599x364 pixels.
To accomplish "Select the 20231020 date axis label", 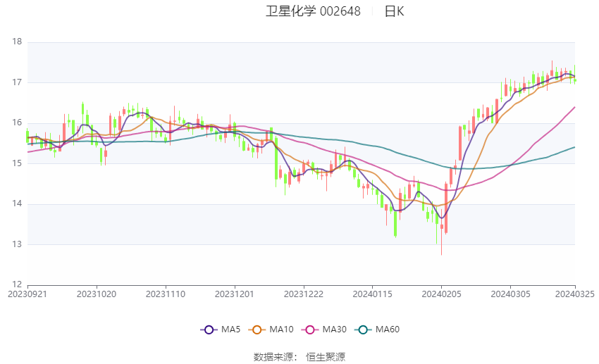I will coord(96,294).
